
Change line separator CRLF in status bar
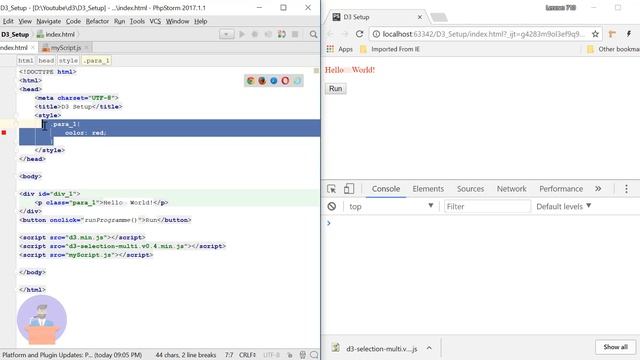pyautogui.click(x=247, y=355)
